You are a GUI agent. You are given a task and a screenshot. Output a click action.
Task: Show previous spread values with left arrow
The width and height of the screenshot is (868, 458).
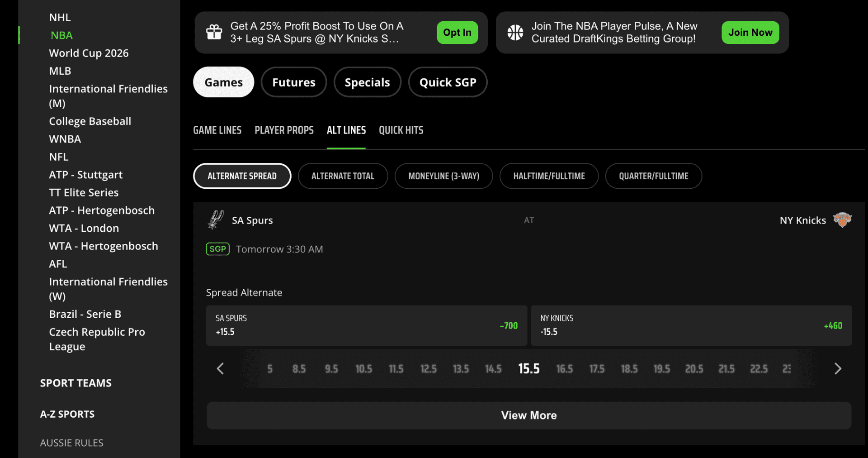pyautogui.click(x=220, y=368)
